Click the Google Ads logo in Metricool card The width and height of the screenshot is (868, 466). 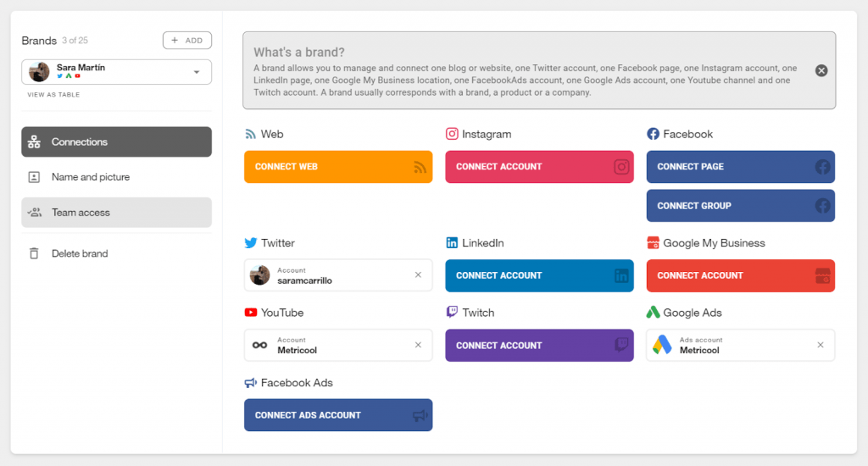click(x=662, y=345)
